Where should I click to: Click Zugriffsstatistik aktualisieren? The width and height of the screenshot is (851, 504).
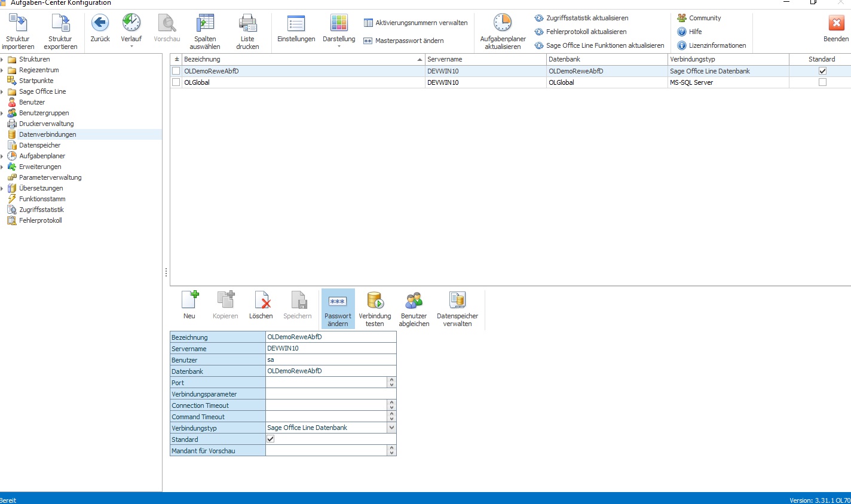pos(581,18)
